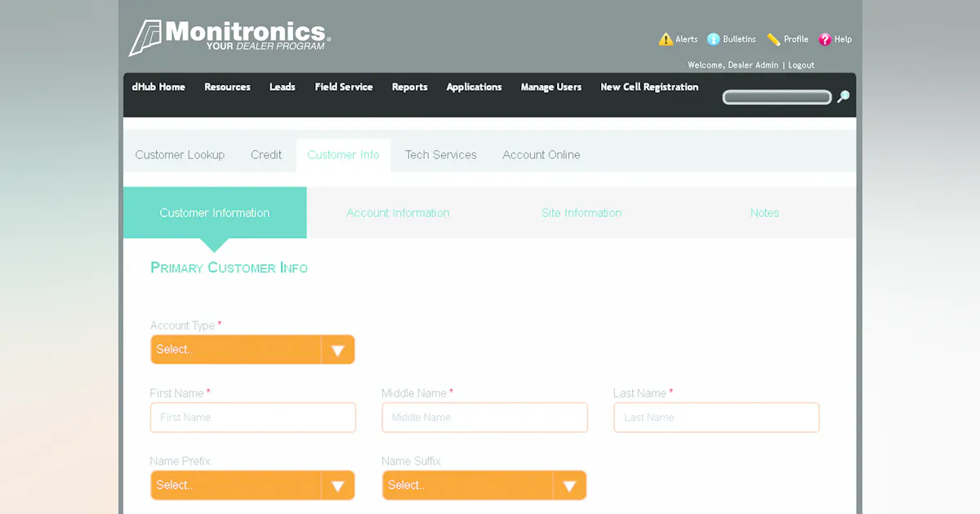Switch to the Tech Services tab

[x=441, y=155]
